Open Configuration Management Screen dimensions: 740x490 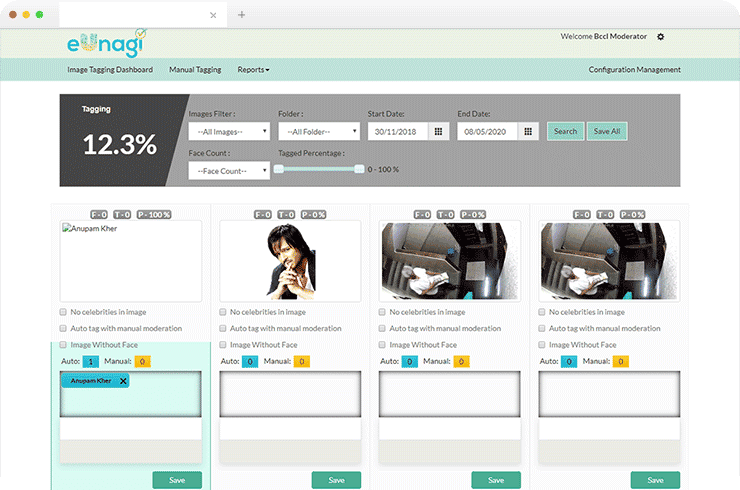coord(634,69)
